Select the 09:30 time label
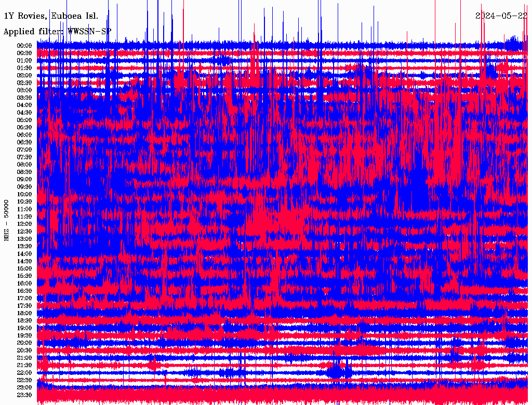This screenshot has width=532, height=405. tap(24, 187)
